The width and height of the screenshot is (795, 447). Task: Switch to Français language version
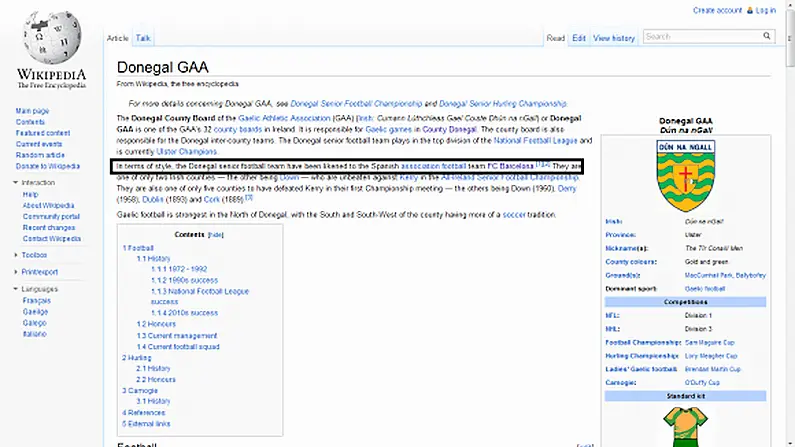(x=37, y=301)
